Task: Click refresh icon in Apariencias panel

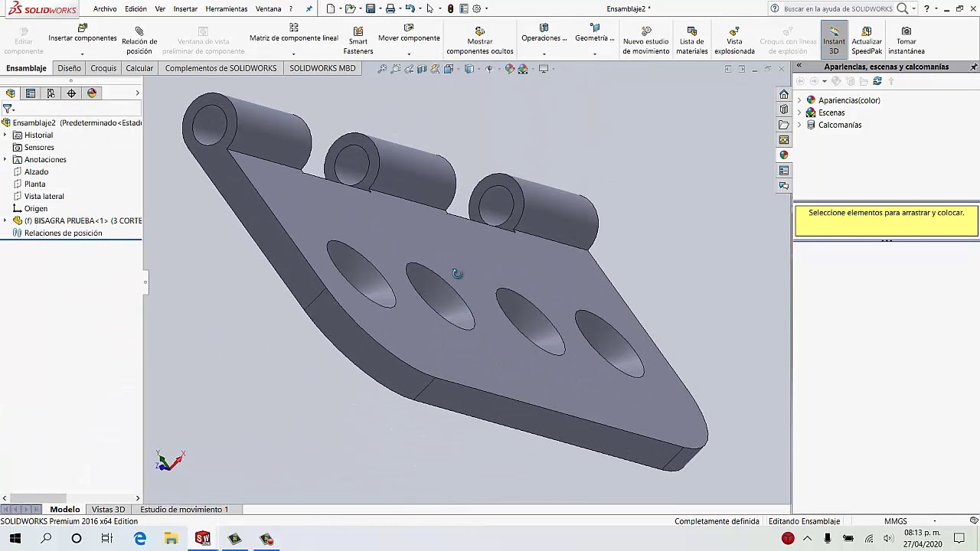Action: click(x=877, y=81)
